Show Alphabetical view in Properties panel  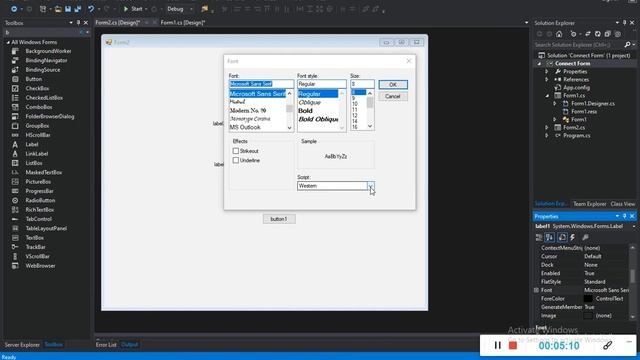pos(550,237)
